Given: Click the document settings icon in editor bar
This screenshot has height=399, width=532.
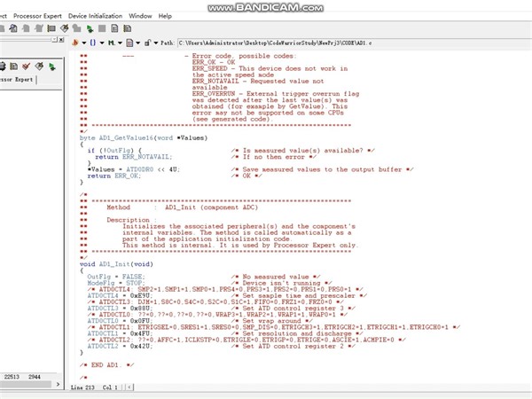Looking at the screenshot, I should [129, 43].
